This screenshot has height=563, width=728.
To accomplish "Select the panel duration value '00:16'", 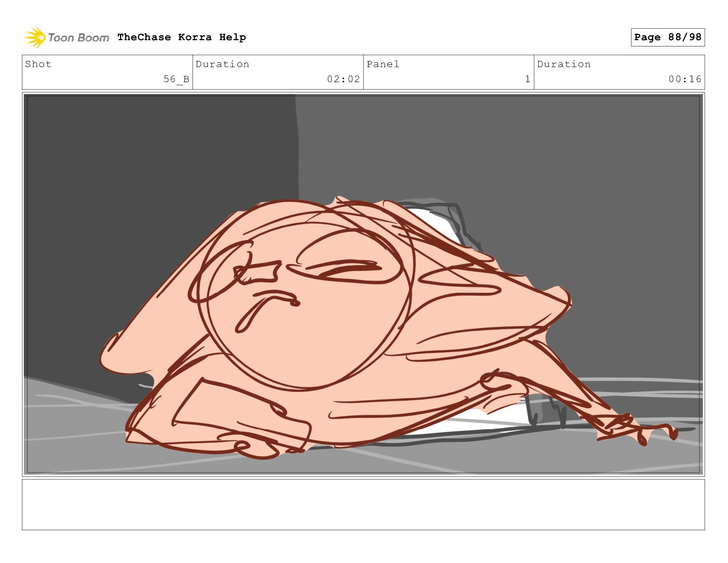I will click(x=685, y=79).
